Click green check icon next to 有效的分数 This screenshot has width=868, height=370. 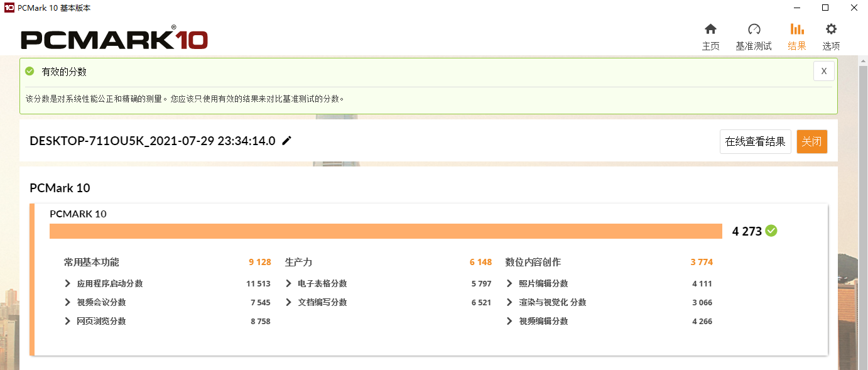(30, 72)
